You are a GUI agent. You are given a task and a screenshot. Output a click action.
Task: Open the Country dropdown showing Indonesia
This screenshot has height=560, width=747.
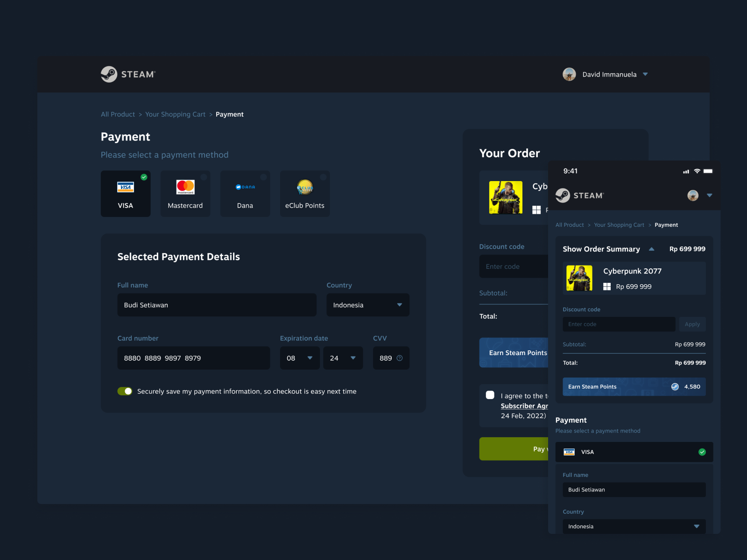pos(367,305)
